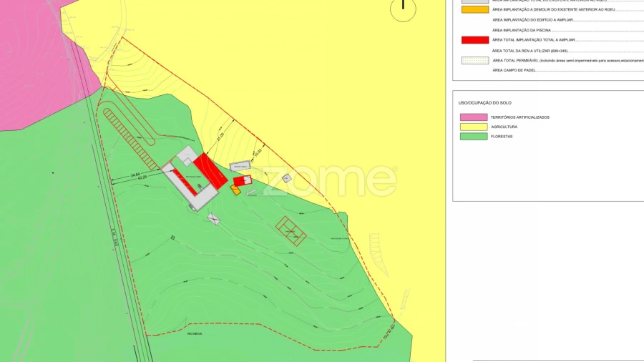Click the 'USO/OCUPAÇÃO DO SOLO' heading
This screenshot has width=644, height=362.
tap(484, 103)
